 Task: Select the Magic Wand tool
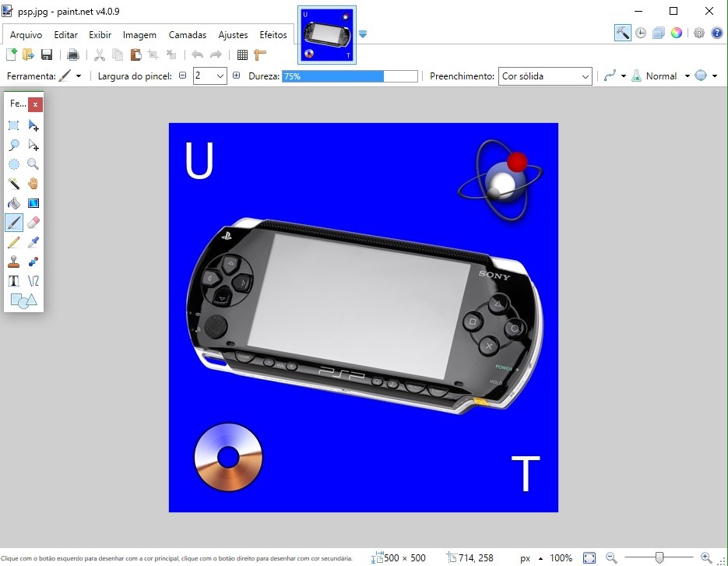pyautogui.click(x=13, y=183)
